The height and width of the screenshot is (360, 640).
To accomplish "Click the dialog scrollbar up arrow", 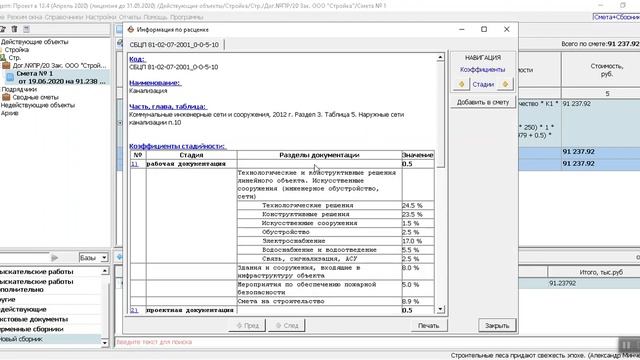I will 440,58.
